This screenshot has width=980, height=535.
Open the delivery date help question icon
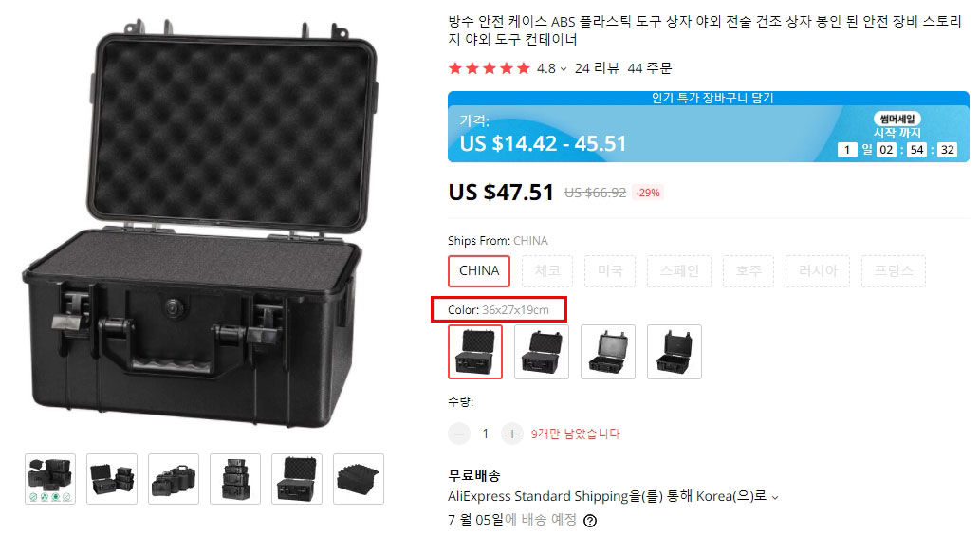pos(589,521)
